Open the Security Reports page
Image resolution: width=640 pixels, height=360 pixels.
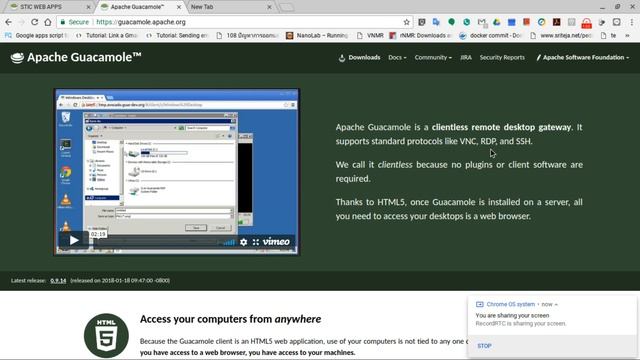(502, 58)
